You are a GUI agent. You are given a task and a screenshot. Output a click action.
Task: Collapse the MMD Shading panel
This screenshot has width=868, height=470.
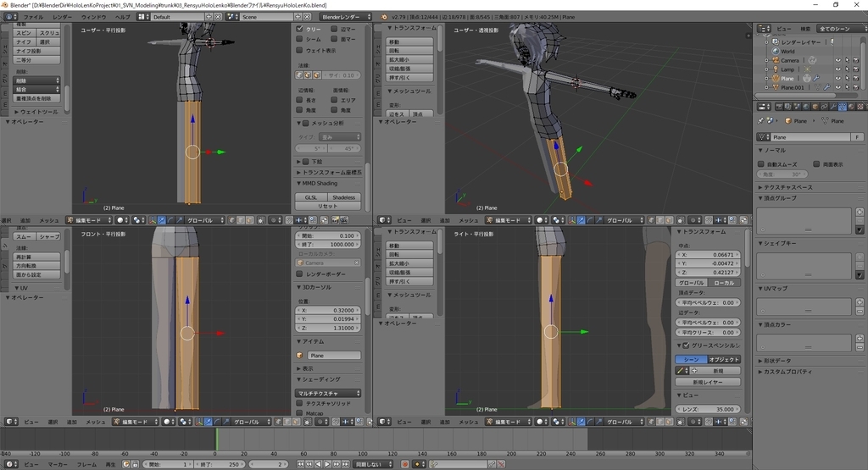click(317, 183)
